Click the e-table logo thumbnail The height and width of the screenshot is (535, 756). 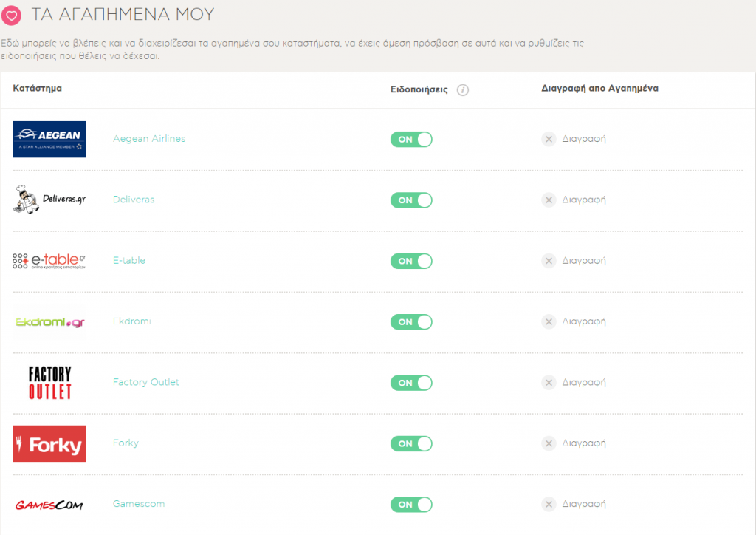coord(49,261)
